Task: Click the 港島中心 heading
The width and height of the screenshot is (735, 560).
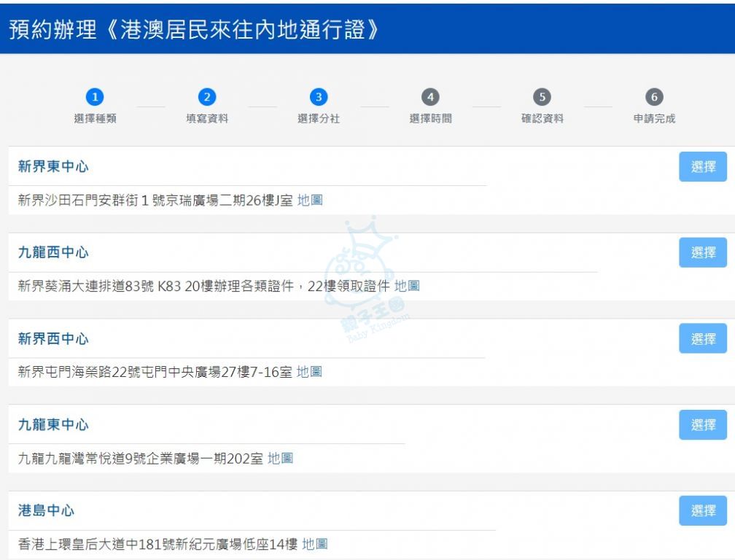Action: [x=46, y=511]
